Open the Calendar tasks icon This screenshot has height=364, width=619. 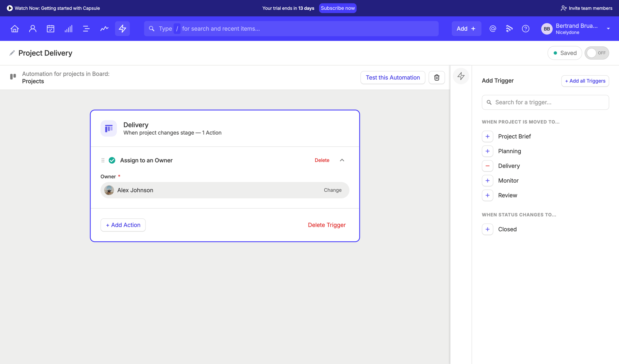coord(51,29)
